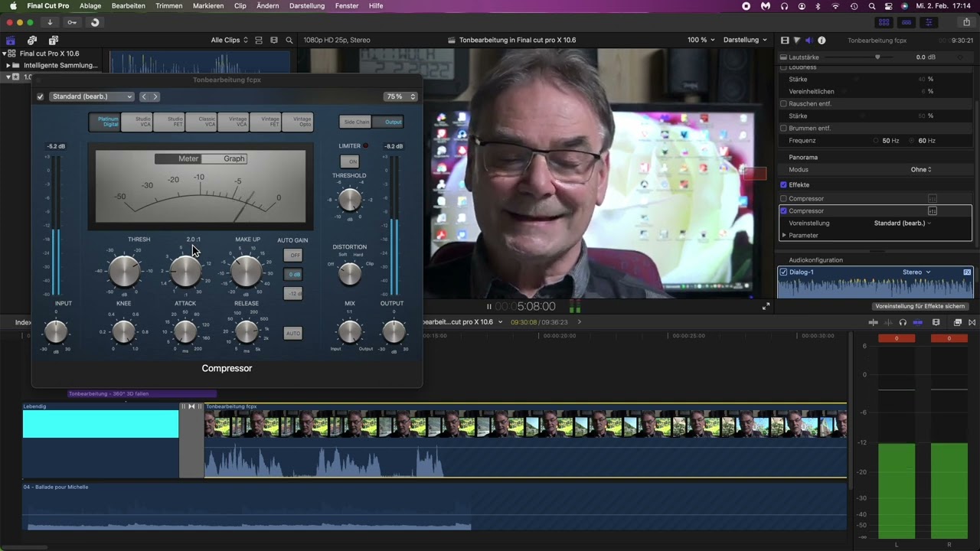This screenshot has height=551, width=980.
Task: Toggle the Dialog-1 audio component checkbox
Action: pyautogui.click(x=783, y=272)
